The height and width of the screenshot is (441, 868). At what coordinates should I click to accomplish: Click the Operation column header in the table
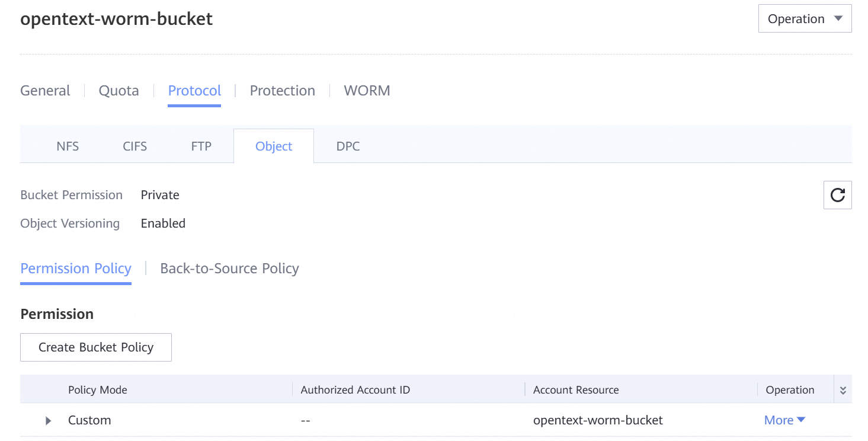(x=790, y=390)
